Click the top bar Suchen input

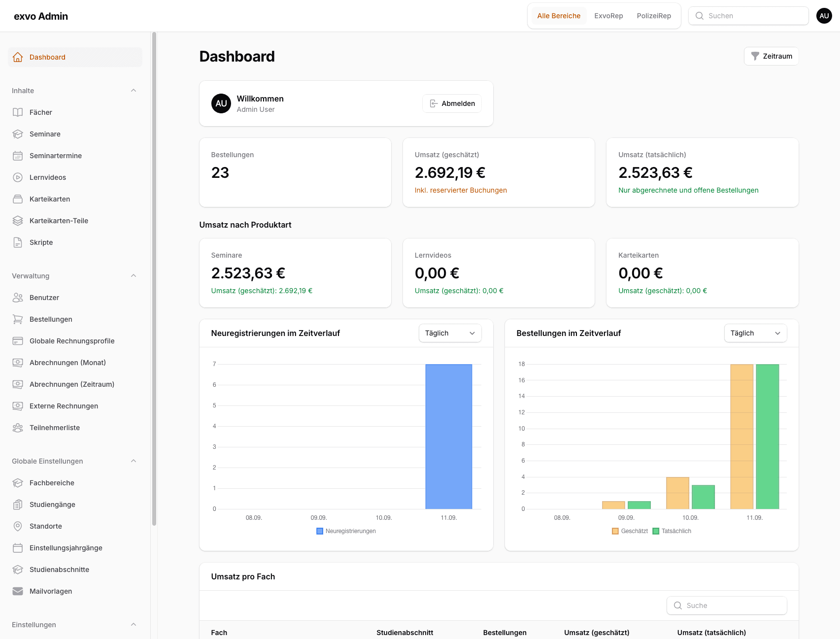click(x=748, y=16)
